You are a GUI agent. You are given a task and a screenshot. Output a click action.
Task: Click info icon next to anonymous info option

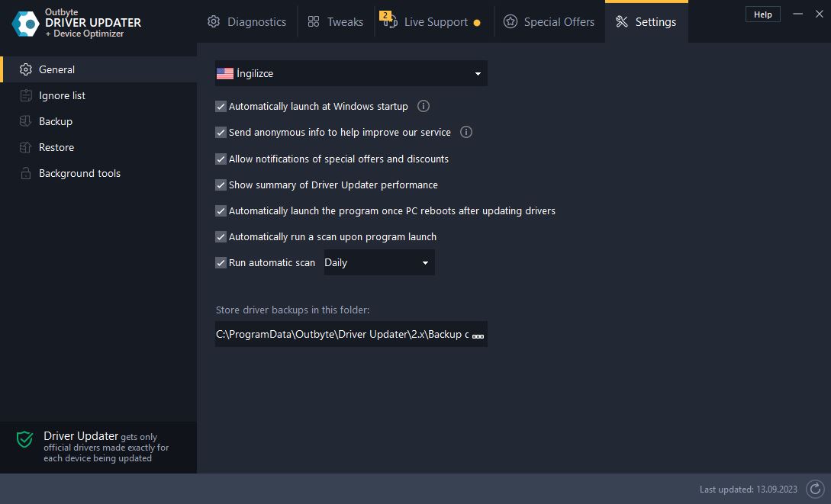[x=465, y=132]
